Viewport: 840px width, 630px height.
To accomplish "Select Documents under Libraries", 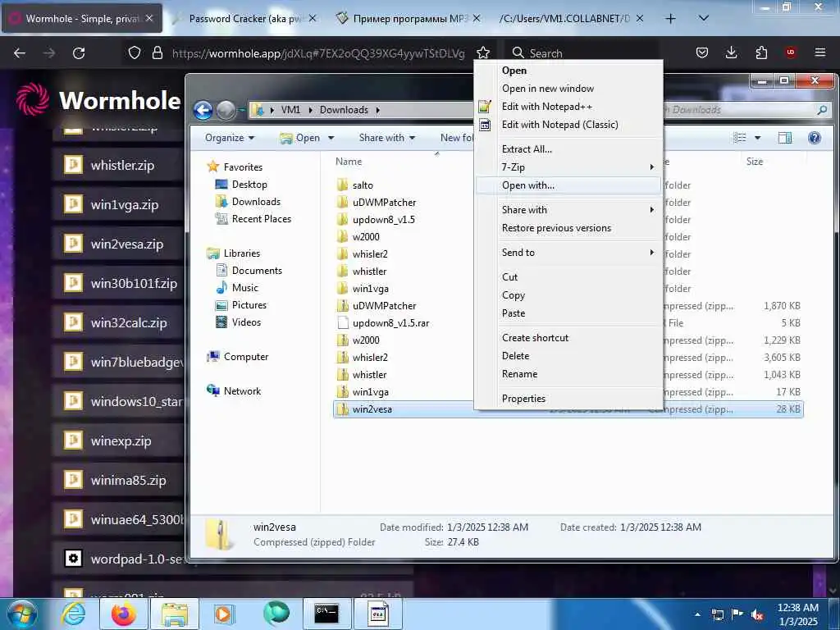I will (x=257, y=271).
